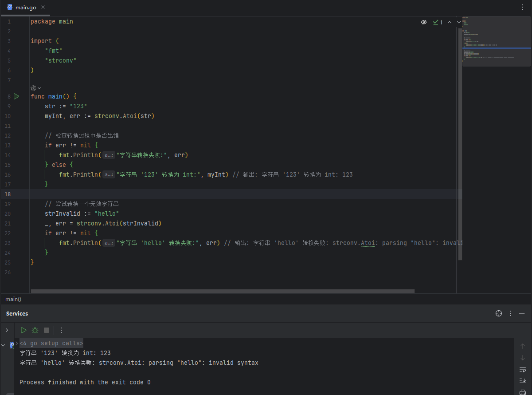The image size is (532, 395).
Task: Open the inspection widget showing 1 typo
Action: 438,22
